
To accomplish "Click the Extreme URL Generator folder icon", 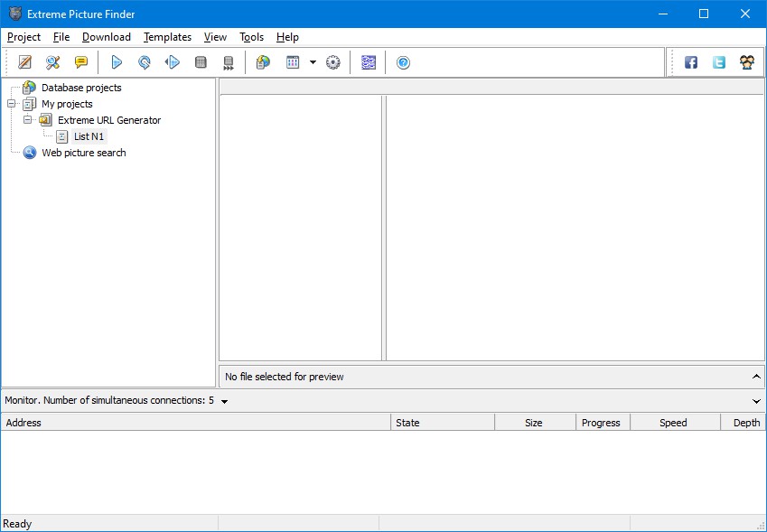I will [45, 120].
